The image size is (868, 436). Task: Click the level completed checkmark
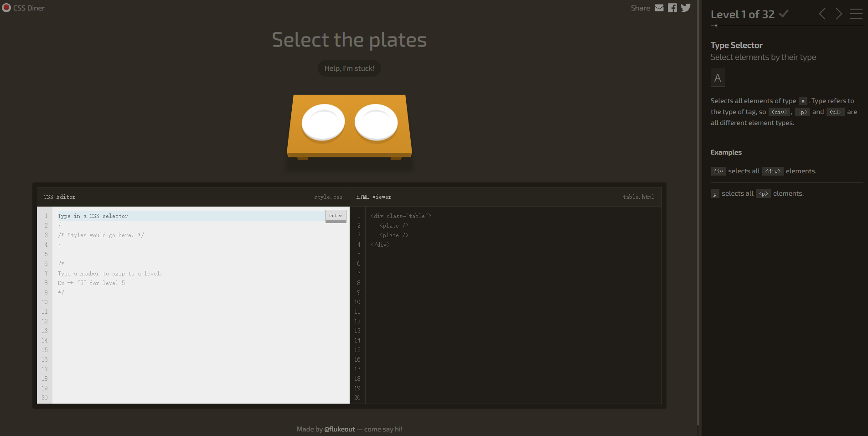(x=784, y=14)
